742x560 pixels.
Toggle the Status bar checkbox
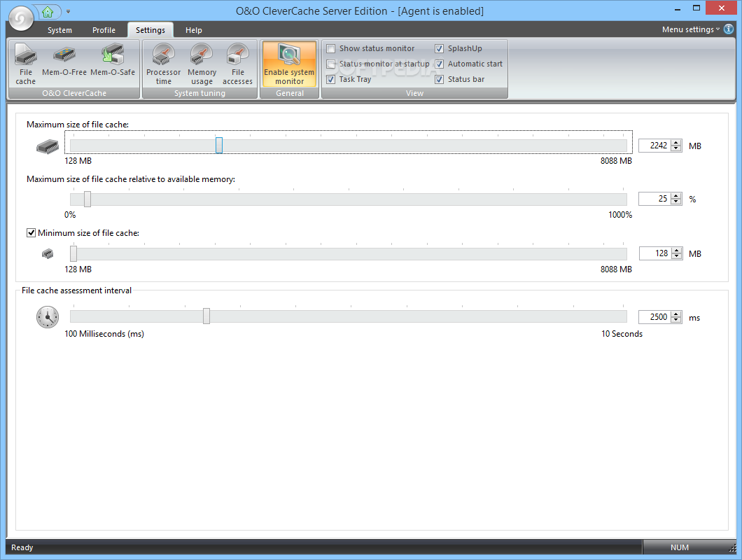point(439,79)
